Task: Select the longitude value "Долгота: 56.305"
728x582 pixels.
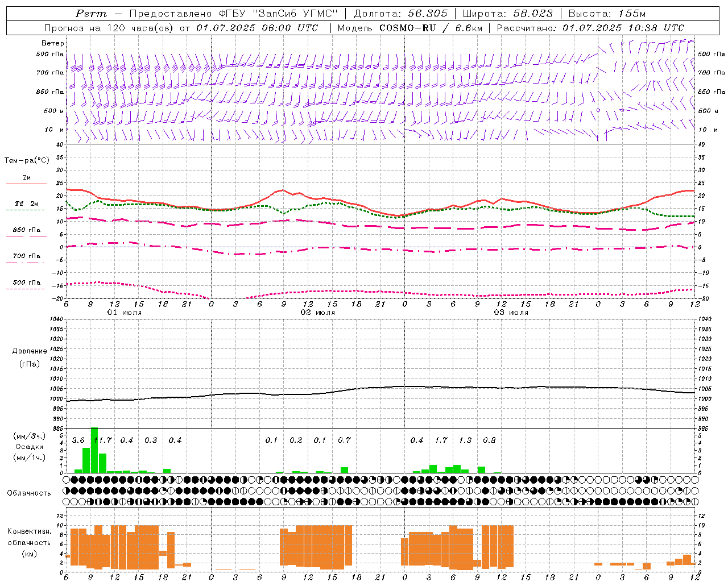Action: [401, 14]
